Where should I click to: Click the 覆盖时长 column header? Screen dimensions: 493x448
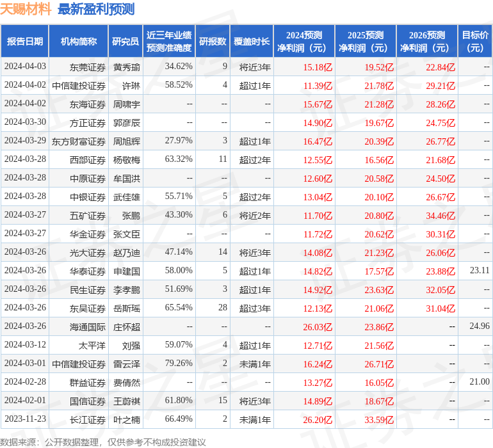coord(252,41)
